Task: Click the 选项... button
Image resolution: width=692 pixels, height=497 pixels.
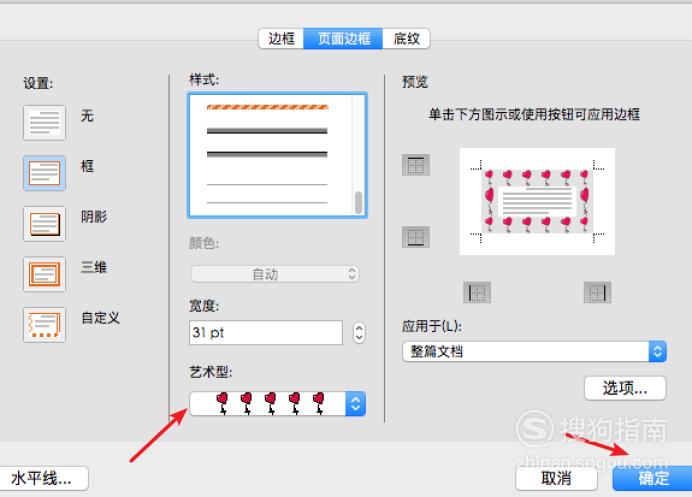Action: 625,388
